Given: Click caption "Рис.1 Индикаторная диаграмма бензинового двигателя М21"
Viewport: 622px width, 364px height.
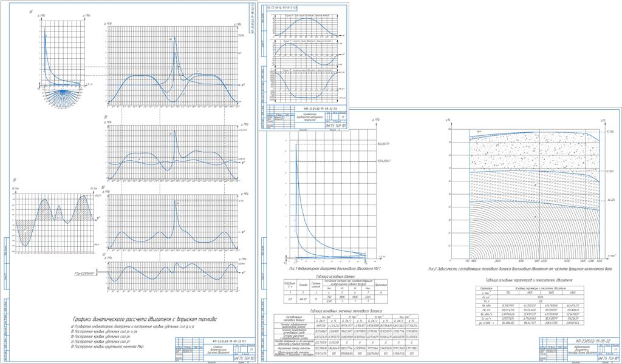Looking at the screenshot, I should (333, 268).
